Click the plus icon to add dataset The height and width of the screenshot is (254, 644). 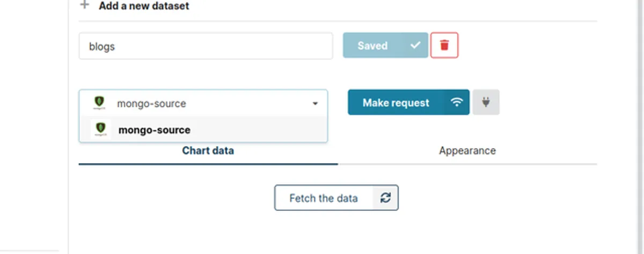coord(84,6)
